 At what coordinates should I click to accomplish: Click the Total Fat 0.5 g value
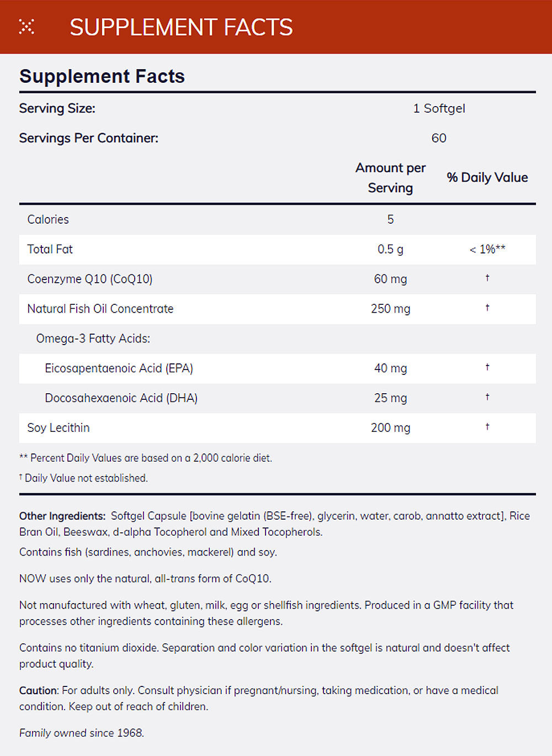(390, 249)
